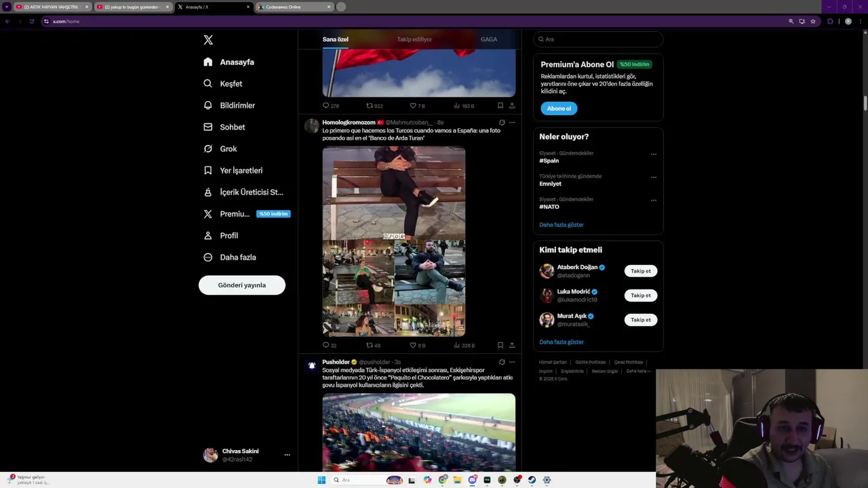This screenshot has width=868, height=488.
Task: Switch to Codenames Online browser tab
Action: [294, 7]
